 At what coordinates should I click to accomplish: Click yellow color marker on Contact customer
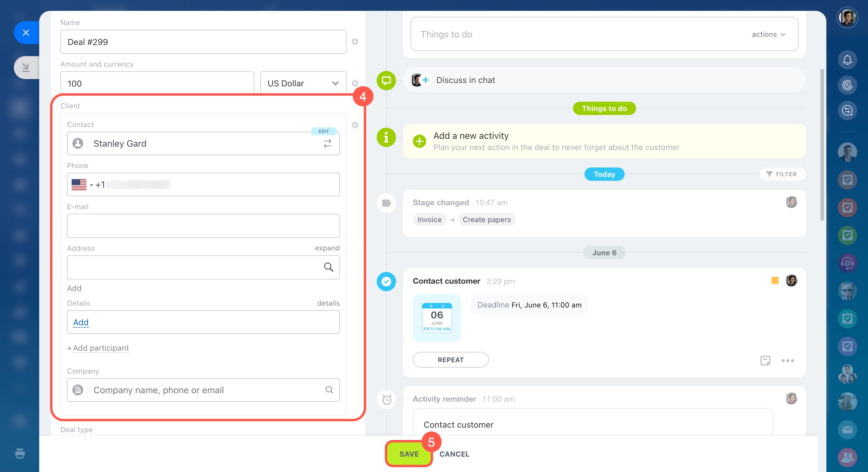click(775, 280)
